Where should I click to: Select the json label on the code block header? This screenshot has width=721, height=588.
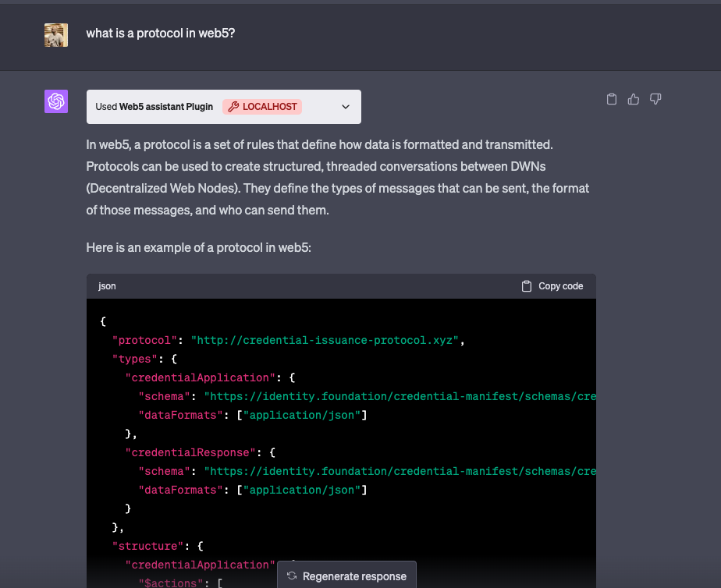(x=107, y=285)
